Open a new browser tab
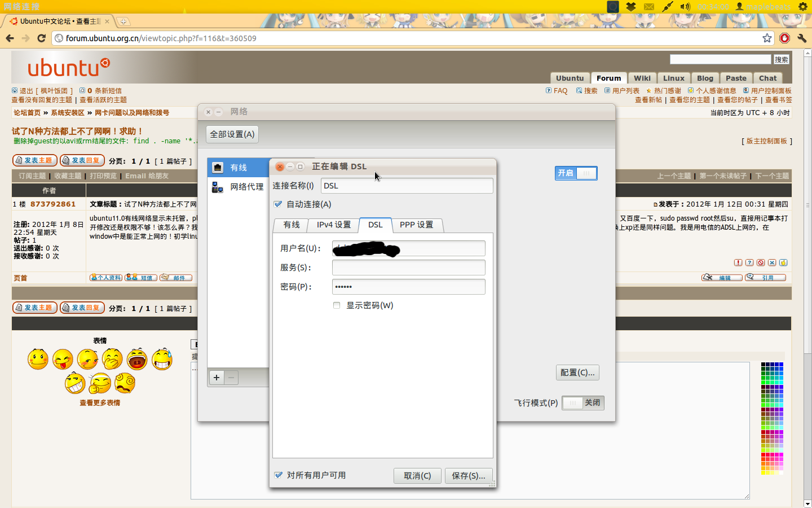The height and width of the screenshot is (508, 812). click(x=123, y=21)
